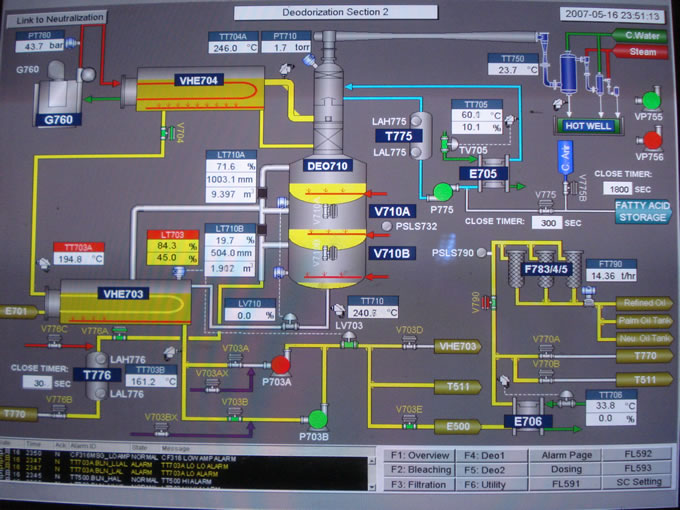680x510 pixels.
Task: Click the red P703A pump icon
Action: [281, 365]
